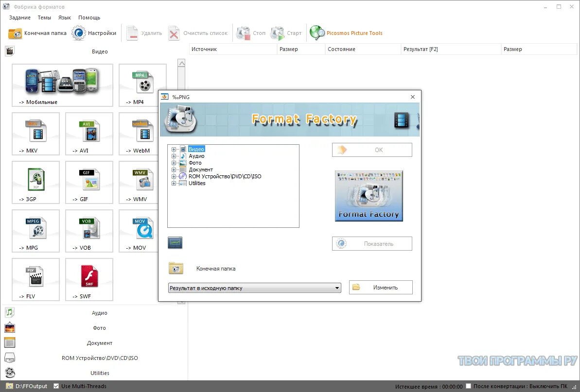Viewport: 580px width, 392px height.
Task: Expand the Фото tree node
Action: click(174, 163)
